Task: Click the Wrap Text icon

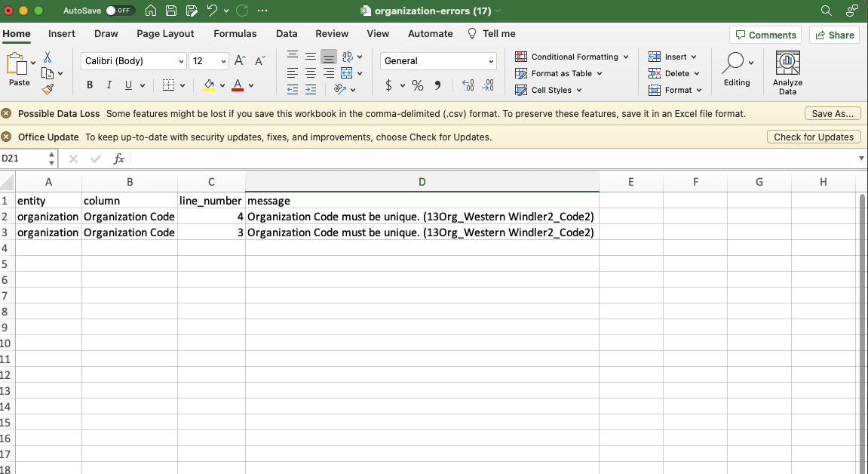Action: (347, 56)
